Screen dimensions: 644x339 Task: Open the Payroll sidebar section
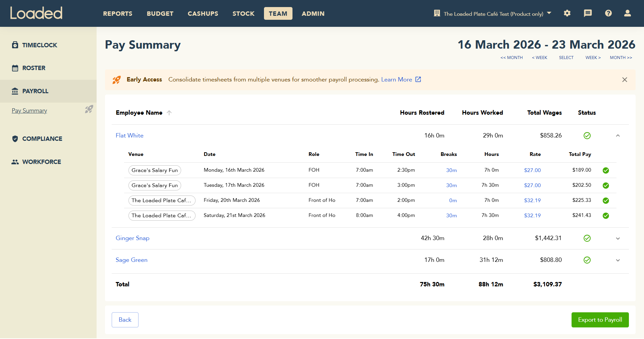(48, 91)
